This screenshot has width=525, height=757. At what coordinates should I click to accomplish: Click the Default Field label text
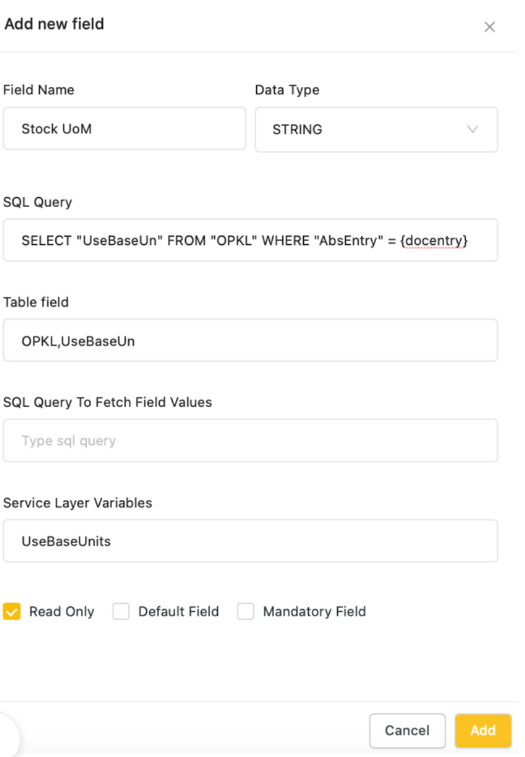(x=179, y=612)
